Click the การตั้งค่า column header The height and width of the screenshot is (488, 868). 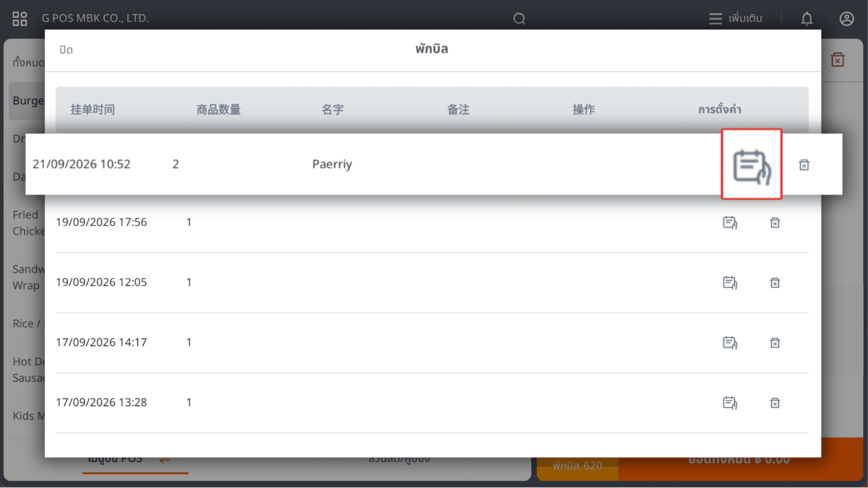(720, 109)
